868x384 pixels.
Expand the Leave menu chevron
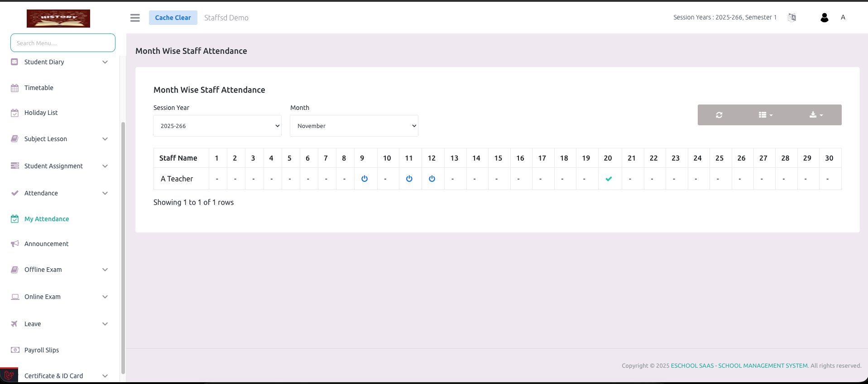pyautogui.click(x=105, y=324)
